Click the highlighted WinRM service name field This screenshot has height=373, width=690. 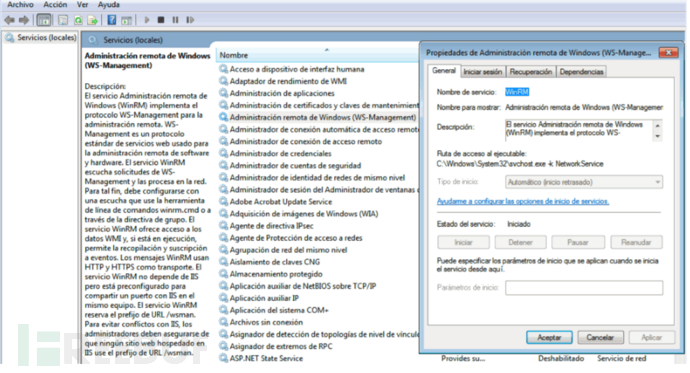click(x=517, y=92)
